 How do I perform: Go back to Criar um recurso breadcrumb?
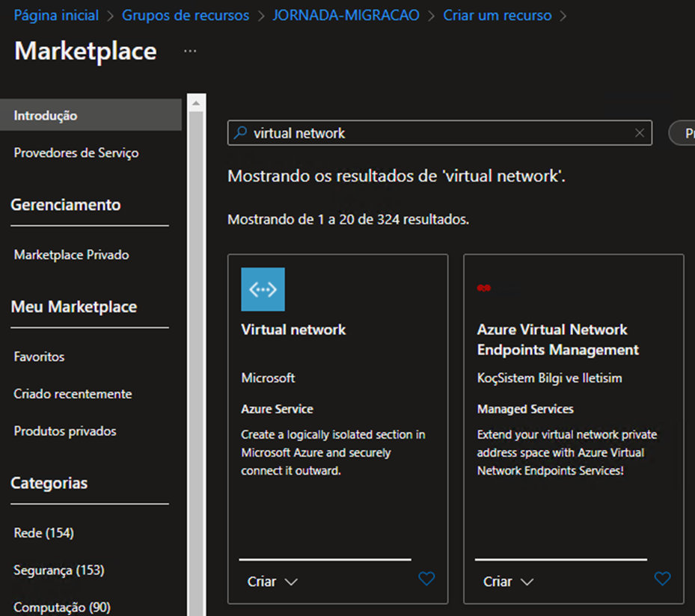[x=497, y=16]
